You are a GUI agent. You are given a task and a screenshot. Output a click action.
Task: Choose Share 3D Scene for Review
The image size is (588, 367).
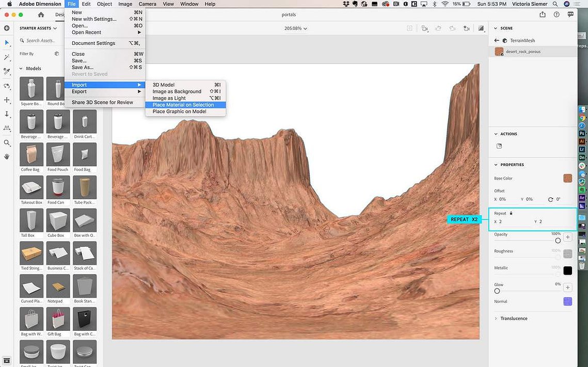105,102
